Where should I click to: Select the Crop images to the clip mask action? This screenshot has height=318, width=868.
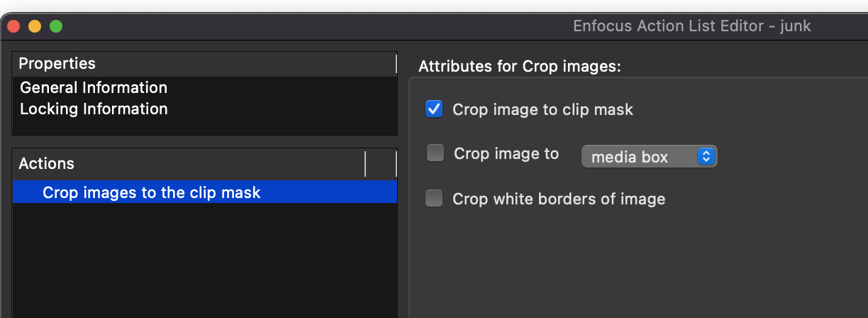[x=152, y=192]
